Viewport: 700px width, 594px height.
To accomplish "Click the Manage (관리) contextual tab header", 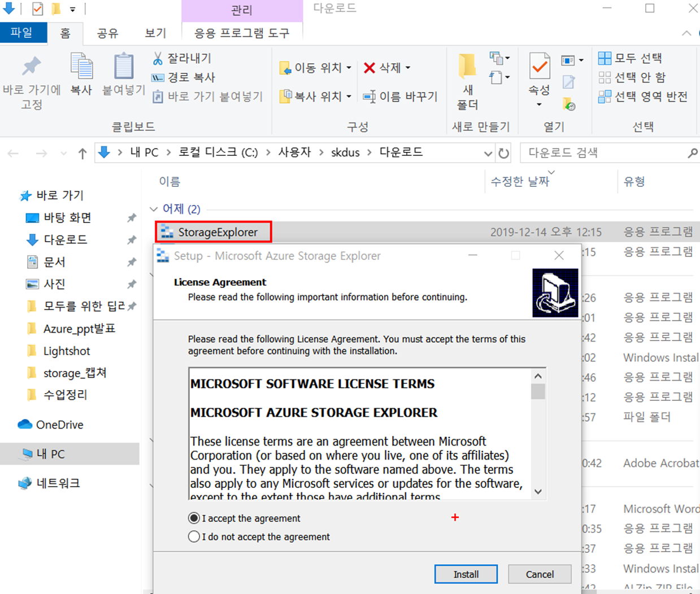I will [242, 10].
